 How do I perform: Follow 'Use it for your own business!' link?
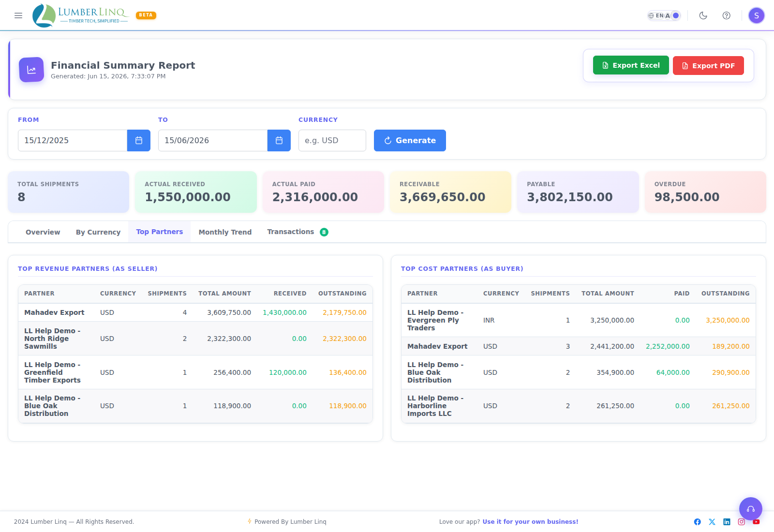pos(530,522)
